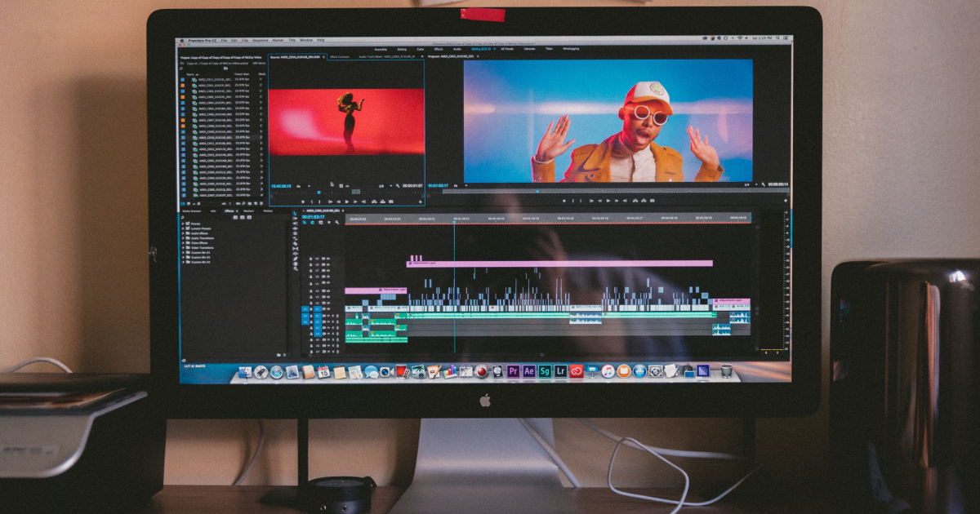The image size is (980, 514).
Task: Click New Custom Bin icon in Effects panel
Action: [x=278, y=355]
